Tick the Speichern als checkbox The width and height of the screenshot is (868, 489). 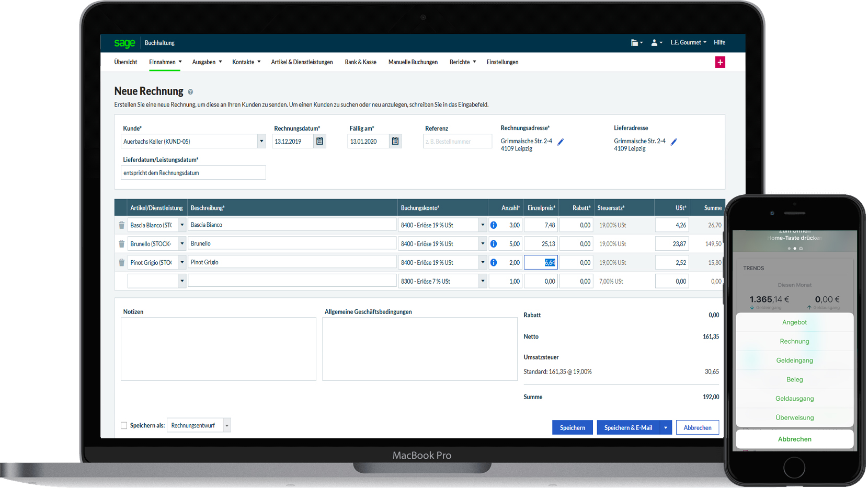click(x=124, y=426)
